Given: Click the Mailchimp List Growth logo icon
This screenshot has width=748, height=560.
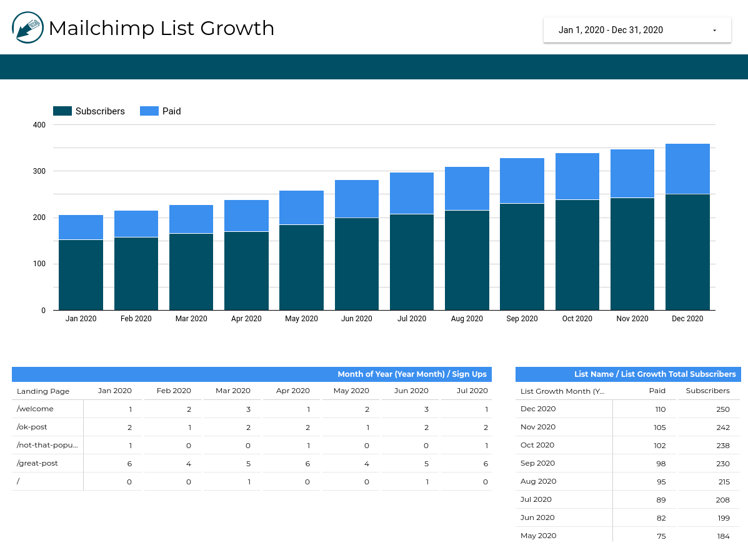Looking at the screenshot, I should click(26, 27).
